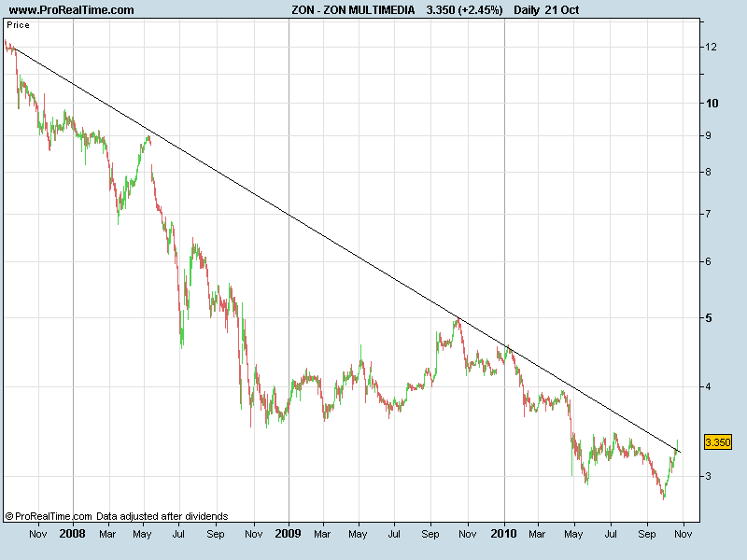
Task: Click the 7 price axis label
Action: pos(709,214)
